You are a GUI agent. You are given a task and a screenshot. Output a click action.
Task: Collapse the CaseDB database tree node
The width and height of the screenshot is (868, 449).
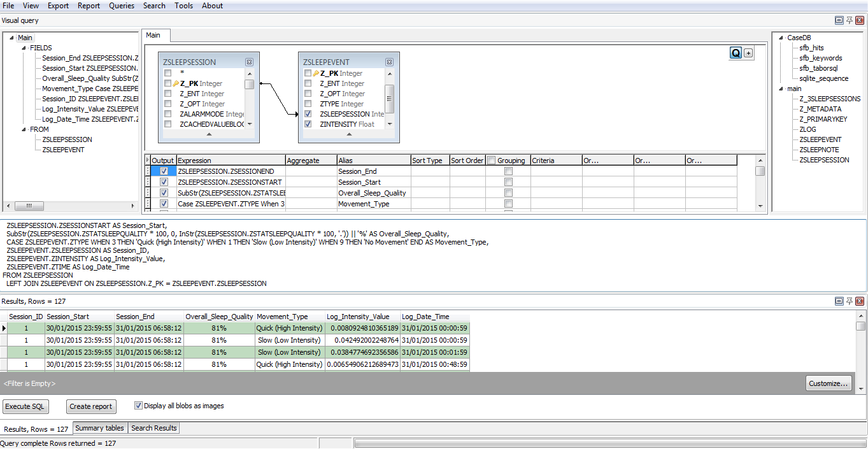pyautogui.click(x=781, y=38)
